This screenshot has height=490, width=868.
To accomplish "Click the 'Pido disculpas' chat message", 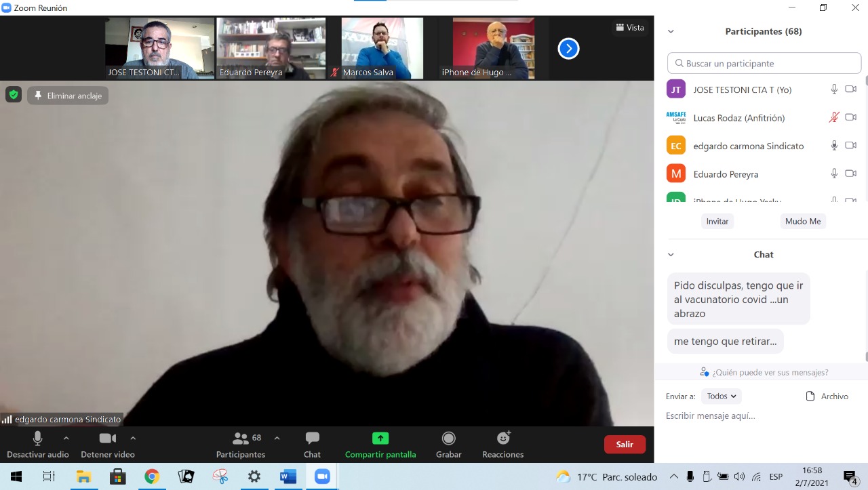I will (738, 300).
